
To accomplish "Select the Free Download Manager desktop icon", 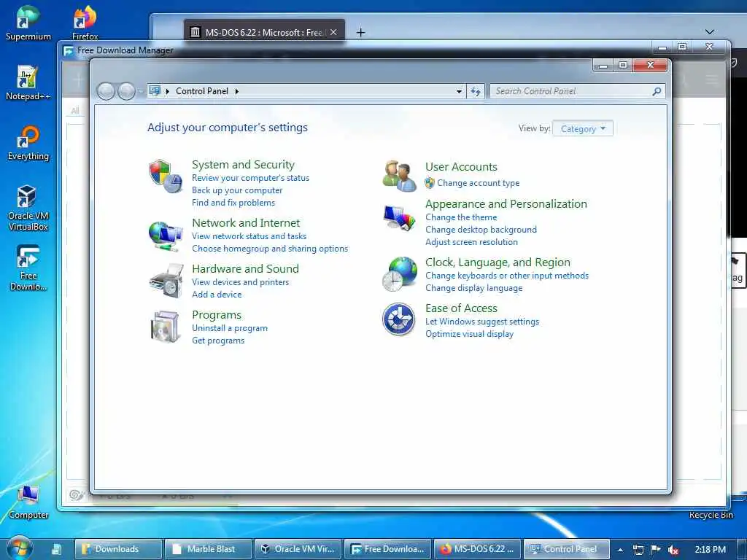I will (x=28, y=268).
